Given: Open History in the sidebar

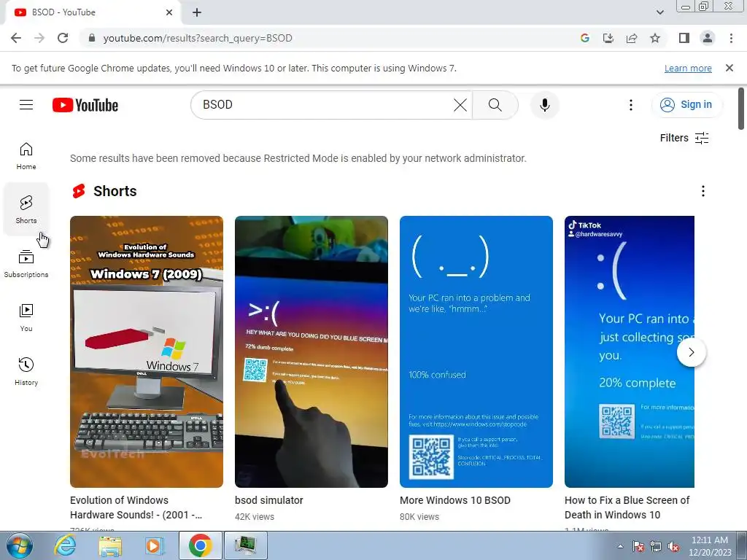Looking at the screenshot, I should (x=26, y=371).
